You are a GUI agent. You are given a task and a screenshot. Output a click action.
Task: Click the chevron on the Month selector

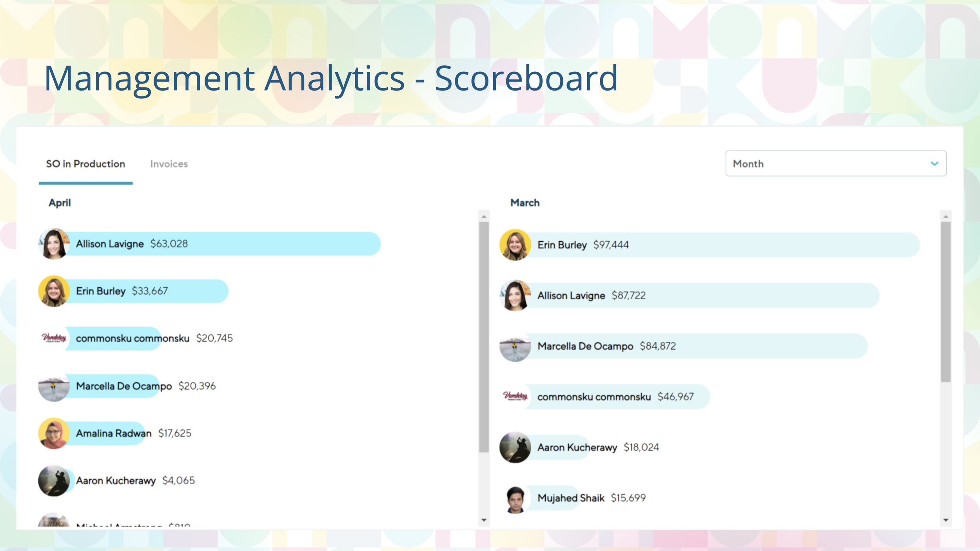pos(935,163)
